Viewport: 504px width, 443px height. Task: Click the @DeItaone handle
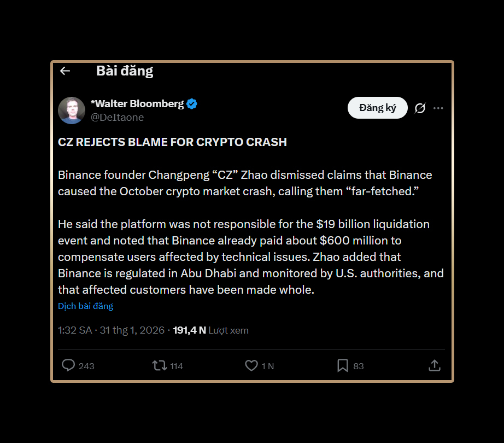(117, 118)
